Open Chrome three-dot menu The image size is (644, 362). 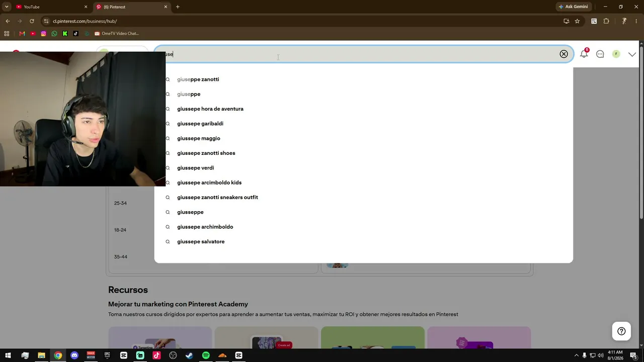tap(636, 21)
